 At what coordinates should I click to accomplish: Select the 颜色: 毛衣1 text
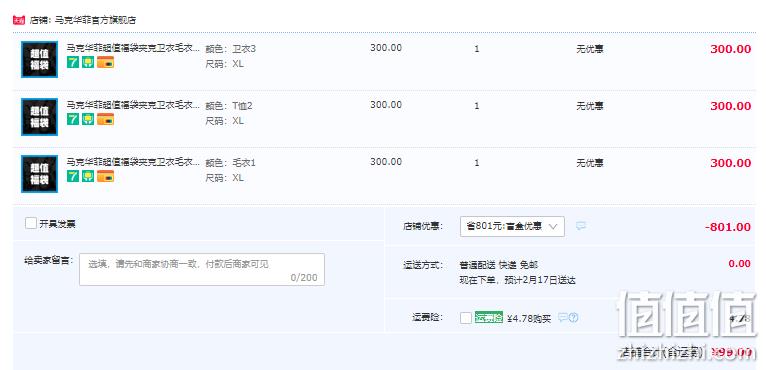(x=231, y=163)
